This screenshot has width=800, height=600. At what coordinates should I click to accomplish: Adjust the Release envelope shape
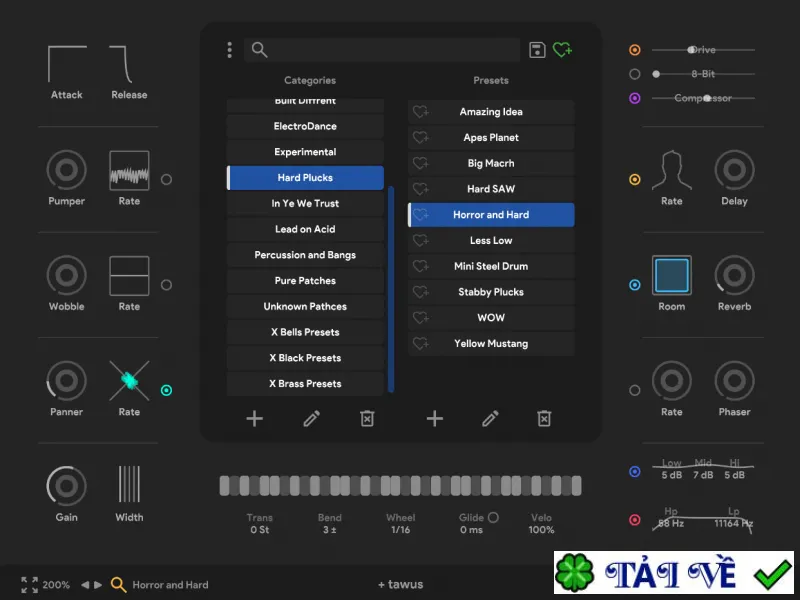coord(123,64)
